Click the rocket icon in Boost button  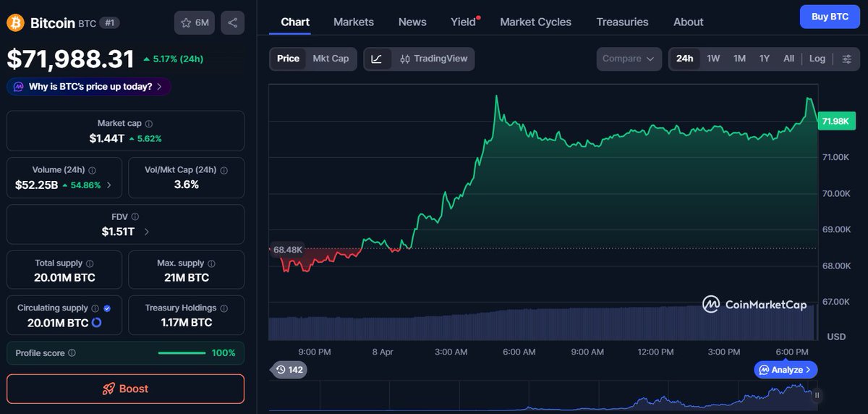109,389
